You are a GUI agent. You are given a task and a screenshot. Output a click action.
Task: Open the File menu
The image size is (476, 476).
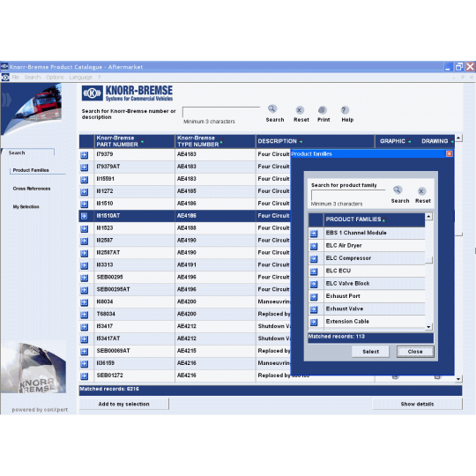[15, 78]
